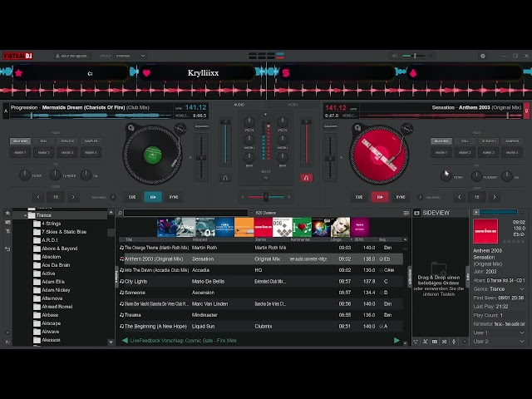Viewport: 532px width, 399px height.
Task: Expand the User 1 field dropdown
Action: pyautogui.click(x=522, y=332)
